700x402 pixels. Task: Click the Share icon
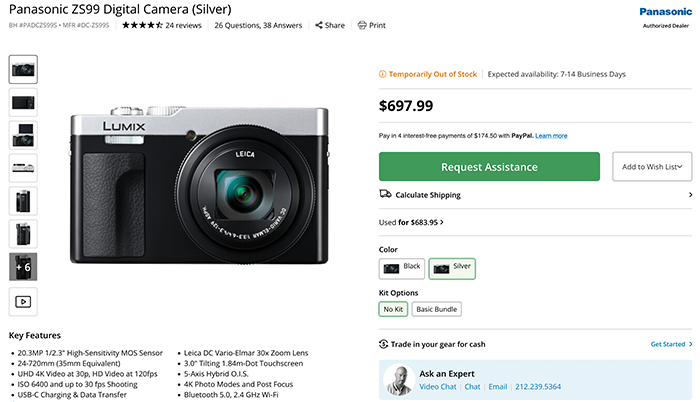pos(319,24)
